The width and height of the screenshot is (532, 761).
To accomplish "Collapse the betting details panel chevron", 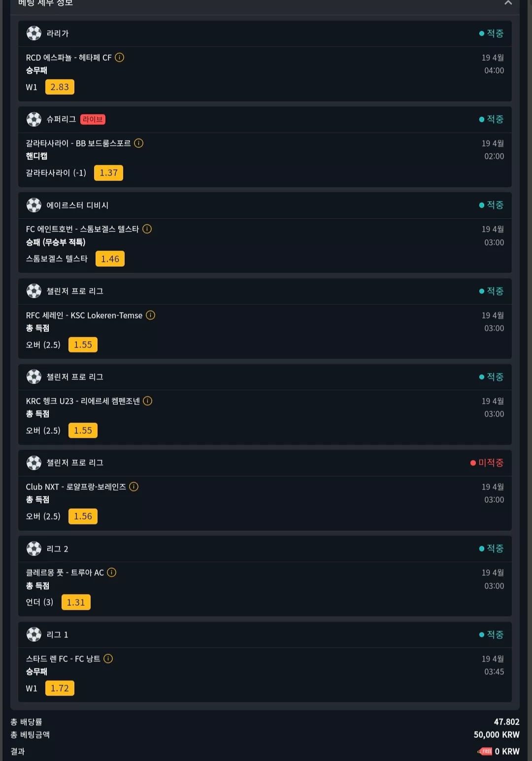I will [x=508, y=3].
